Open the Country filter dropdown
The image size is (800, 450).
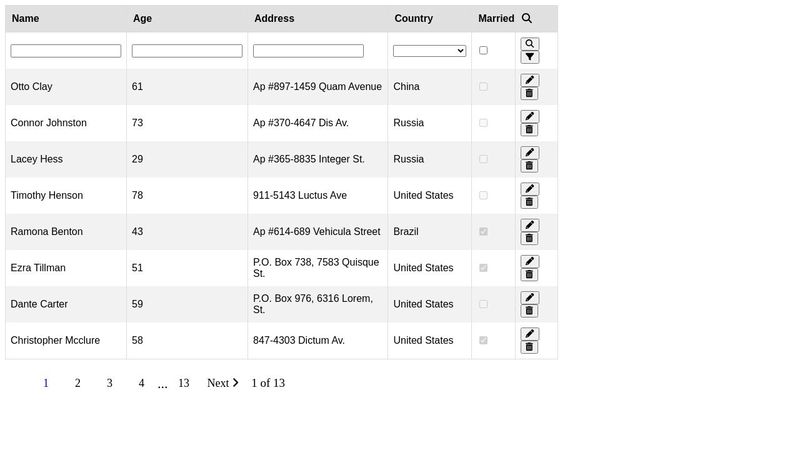point(429,50)
